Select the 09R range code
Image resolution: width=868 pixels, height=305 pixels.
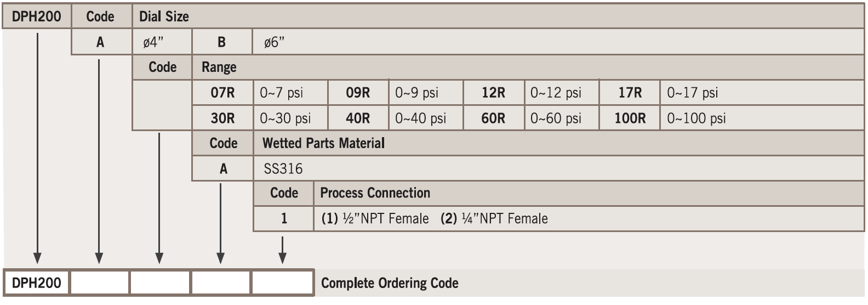click(x=358, y=93)
